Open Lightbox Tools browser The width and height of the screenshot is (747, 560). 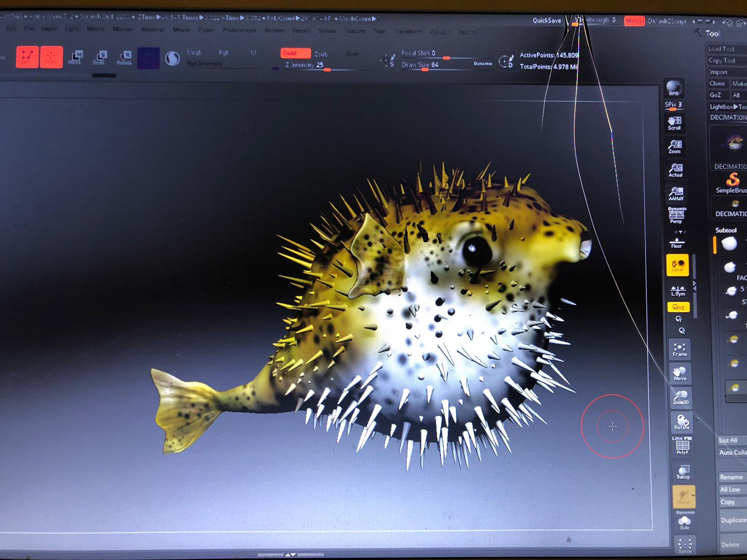point(728,106)
